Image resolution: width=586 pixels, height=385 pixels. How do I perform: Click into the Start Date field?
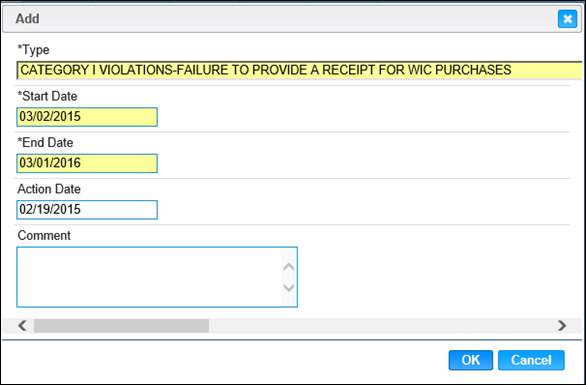click(x=87, y=117)
